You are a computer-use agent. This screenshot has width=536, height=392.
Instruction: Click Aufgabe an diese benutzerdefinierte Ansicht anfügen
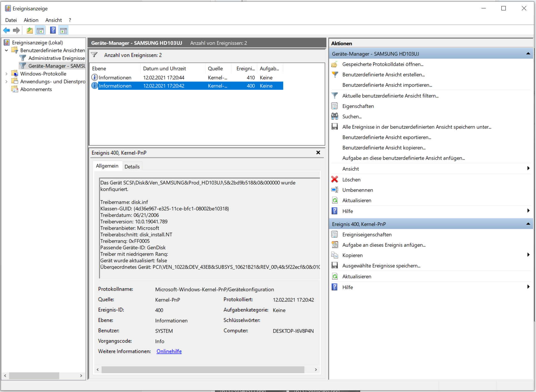(404, 158)
